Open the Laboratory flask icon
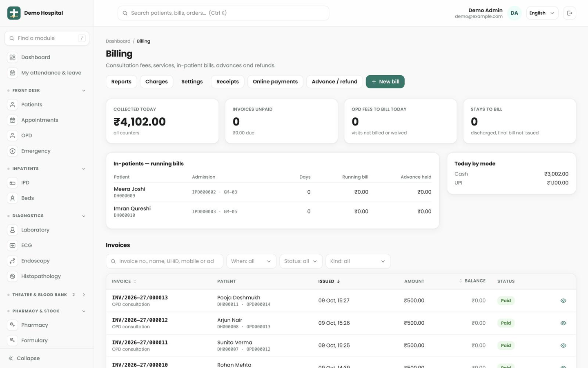The height and width of the screenshot is (368, 588). tap(13, 230)
